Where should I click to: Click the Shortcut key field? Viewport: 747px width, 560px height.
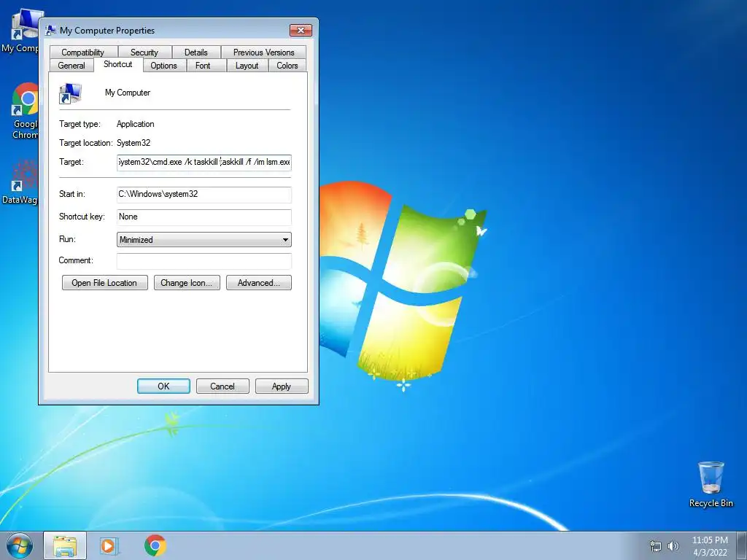click(x=204, y=217)
